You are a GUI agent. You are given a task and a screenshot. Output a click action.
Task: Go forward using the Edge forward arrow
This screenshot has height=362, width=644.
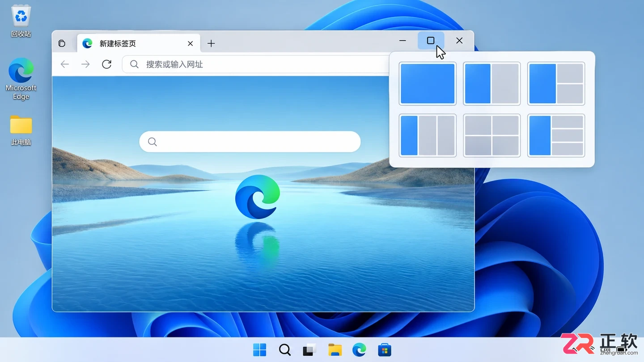[85, 64]
